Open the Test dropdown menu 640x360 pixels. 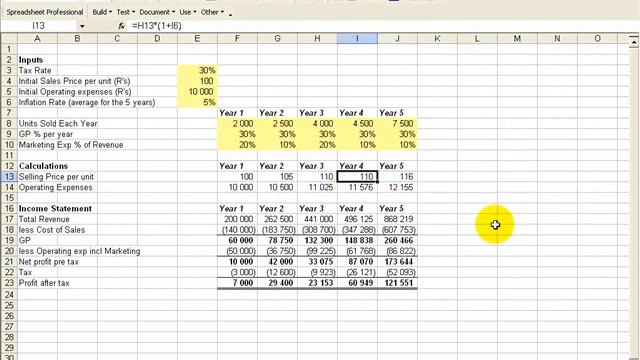point(125,12)
